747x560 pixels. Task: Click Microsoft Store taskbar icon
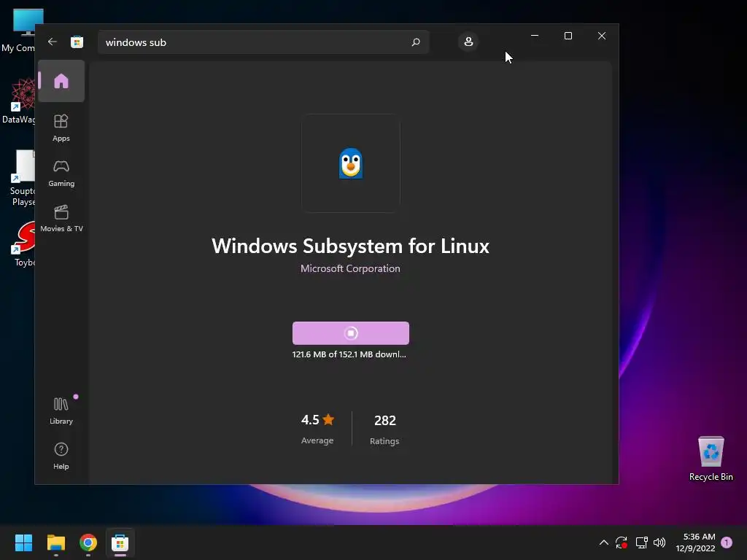[x=120, y=542]
